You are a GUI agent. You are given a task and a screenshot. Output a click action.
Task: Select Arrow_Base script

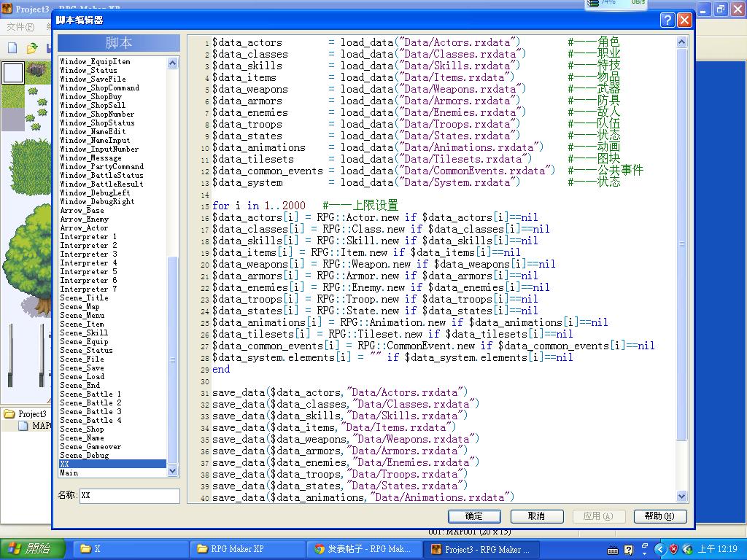point(82,210)
